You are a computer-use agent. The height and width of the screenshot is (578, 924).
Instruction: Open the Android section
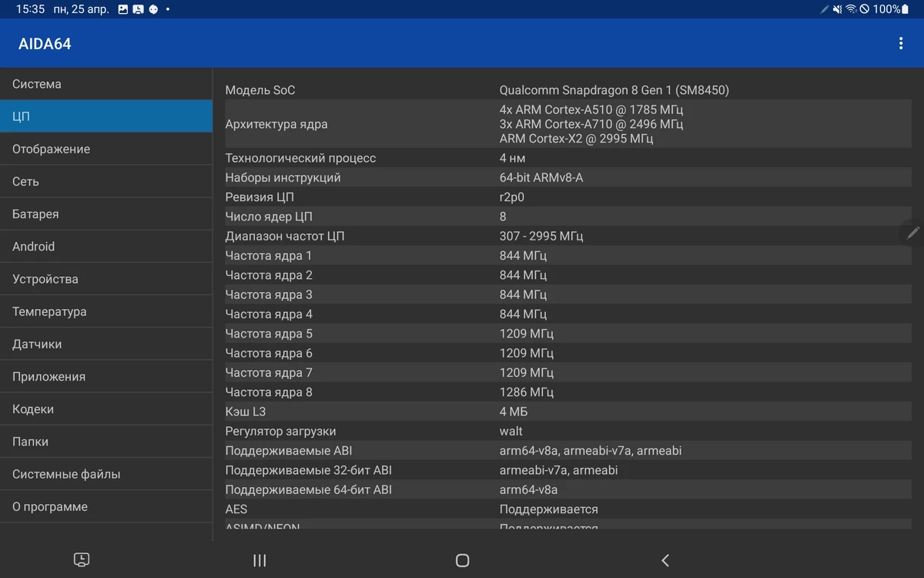pos(106,247)
